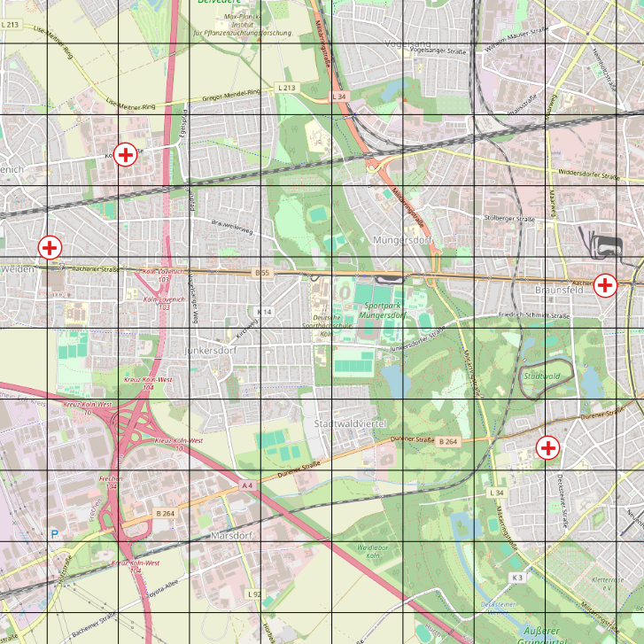Image resolution: width=644 pixels, height=644 pixels.
Task: Click the Junkersdorfer Straße label
Action: [x=418, y=339]
